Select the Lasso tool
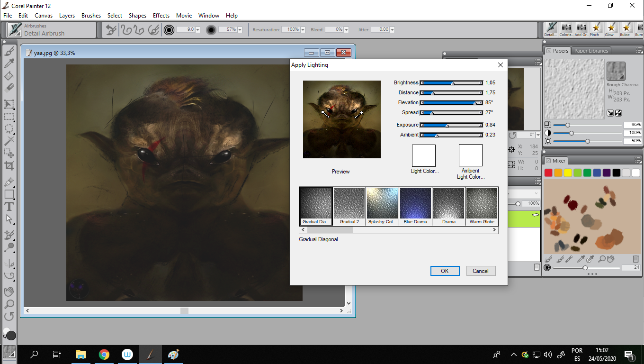Image resolution: width=644 pixels, height=364 pixels. pyautogui.click(x=9, y=128)
